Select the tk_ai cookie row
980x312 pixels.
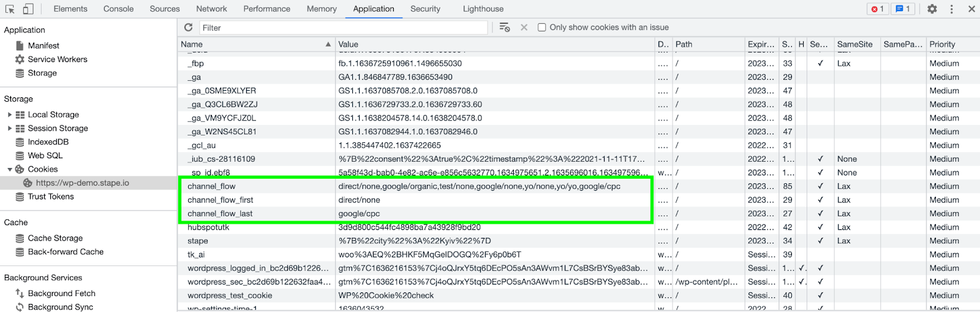point(579,254)
